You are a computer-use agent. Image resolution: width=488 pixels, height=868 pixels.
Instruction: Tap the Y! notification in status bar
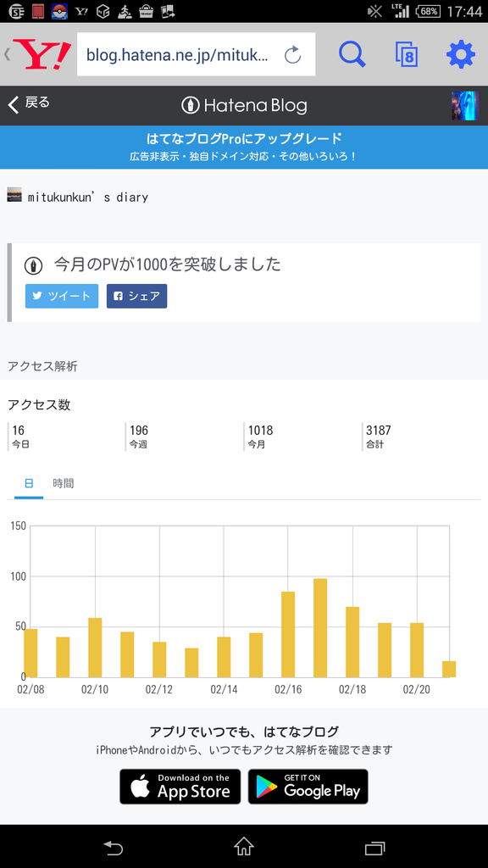[x=81, y=10]
